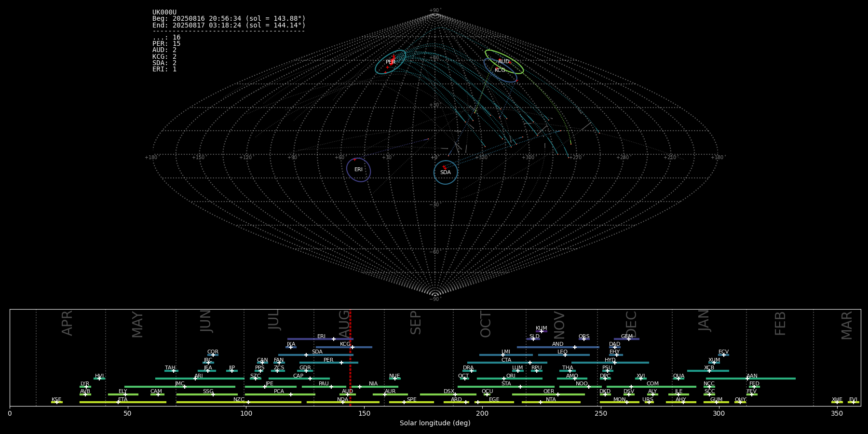Click the MON shower bar label in the timeline

[x=620, y=400]
